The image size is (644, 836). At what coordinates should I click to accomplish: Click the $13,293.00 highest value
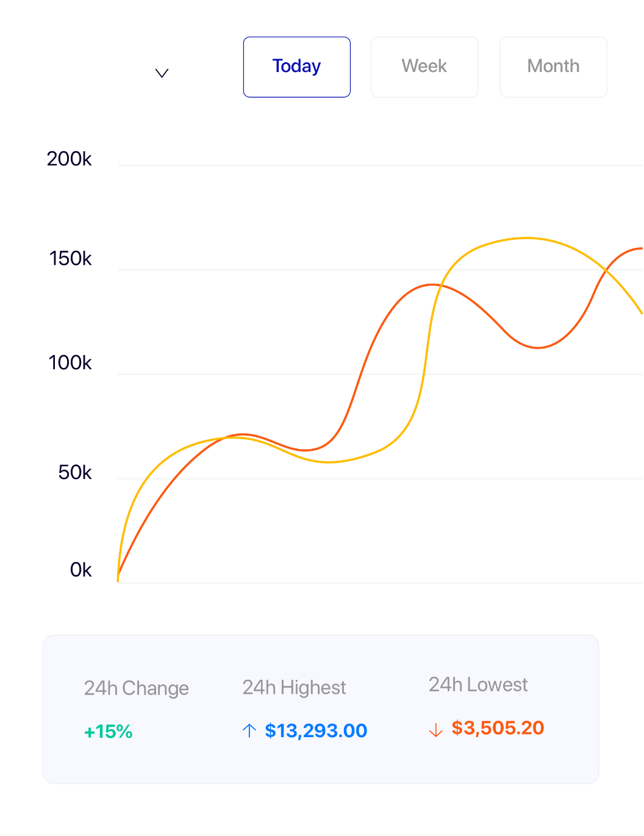click(316, 730)
